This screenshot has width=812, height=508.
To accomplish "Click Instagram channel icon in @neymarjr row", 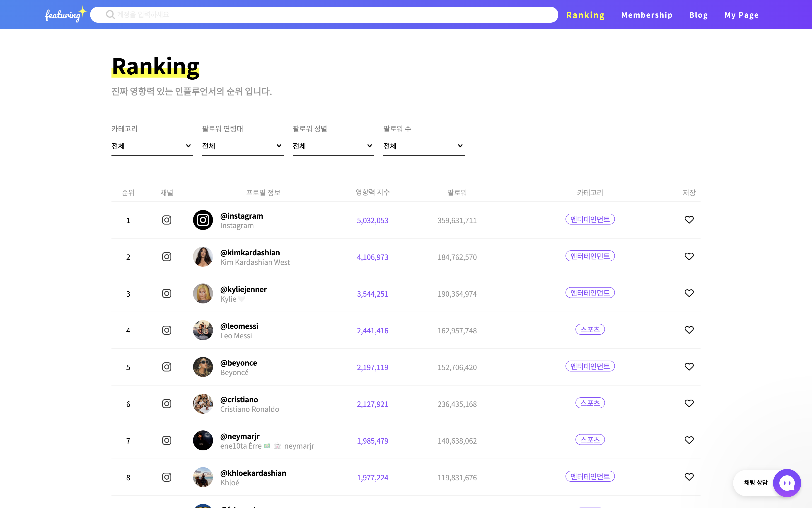I will (167, 440).
